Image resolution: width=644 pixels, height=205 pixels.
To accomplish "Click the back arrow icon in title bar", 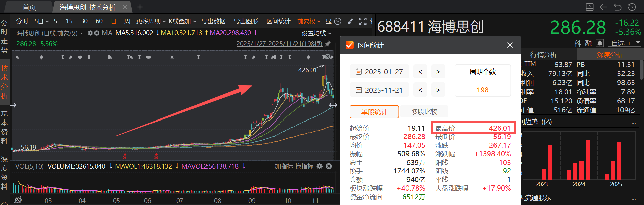I will (x=604, y=7).
